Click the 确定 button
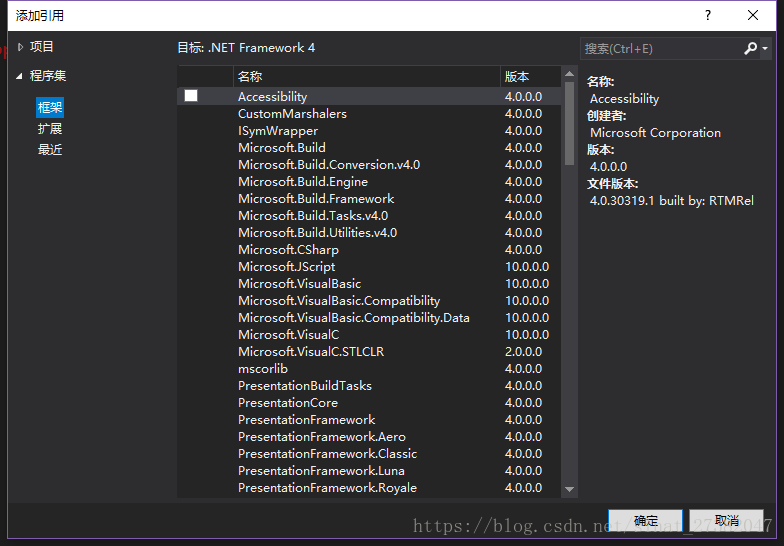Viewport: 784px width, 546px height. 646,520
